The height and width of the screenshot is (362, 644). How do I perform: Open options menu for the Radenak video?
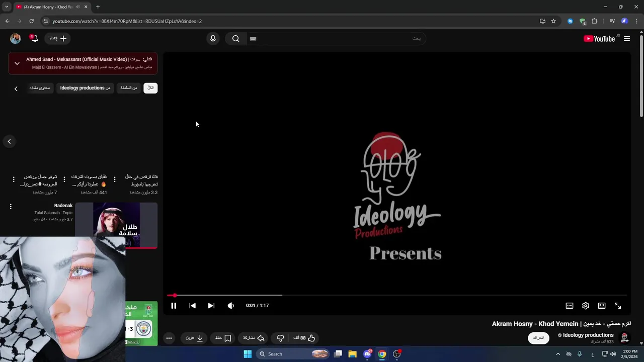(11, 207)
